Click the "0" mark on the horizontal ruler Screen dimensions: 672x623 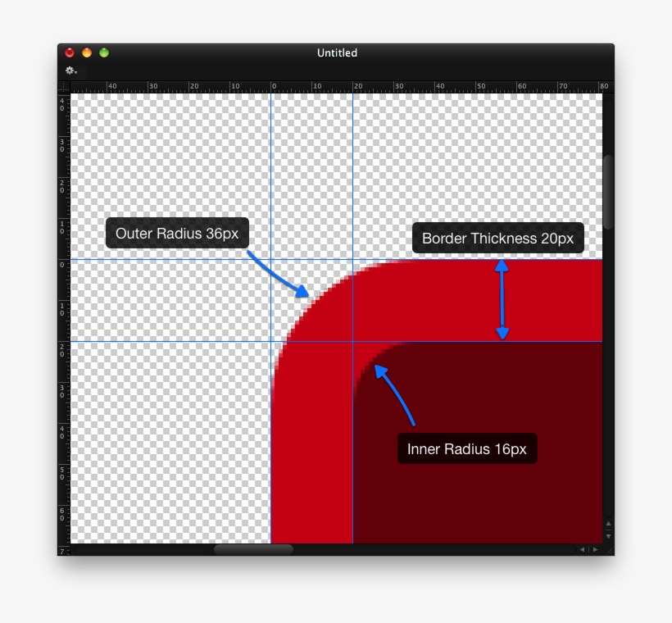pyautogui.click(x=275, y=86)
